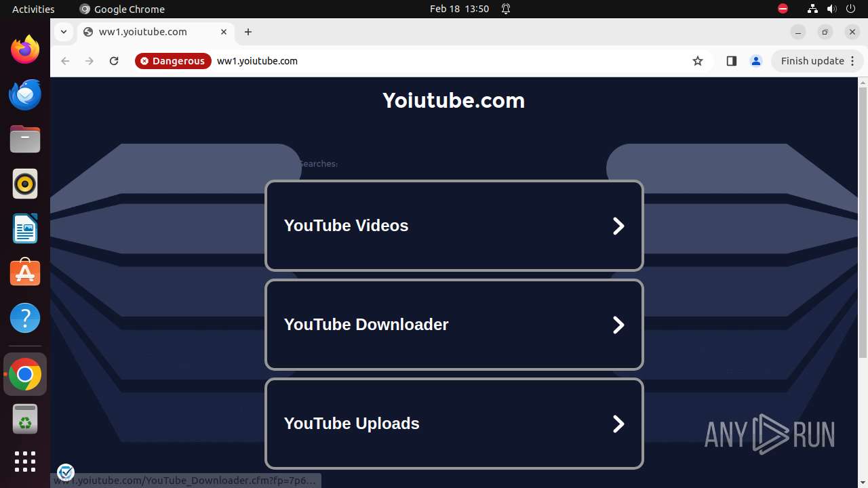Screen dimensions: 868x488
Task: Open Chrome three-dot menu
Action: [x=854, y=61]
